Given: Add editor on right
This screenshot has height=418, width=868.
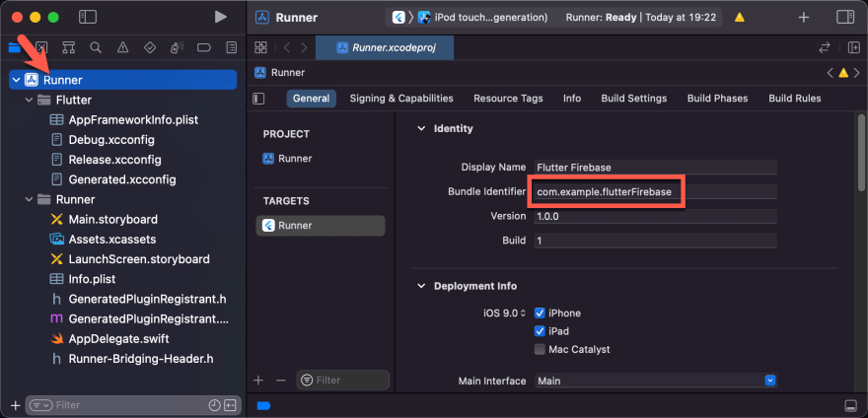Looking at the screenshot, I should pos(854,47).
